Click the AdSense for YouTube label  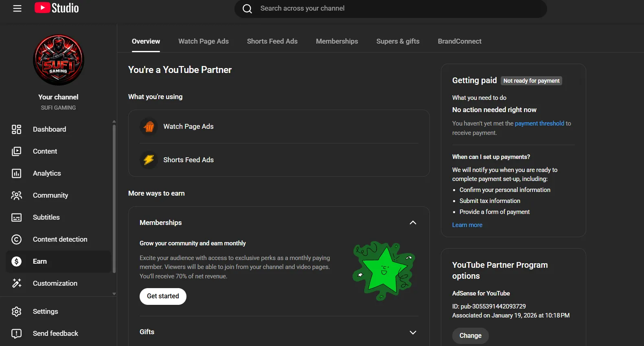(481, 293)
